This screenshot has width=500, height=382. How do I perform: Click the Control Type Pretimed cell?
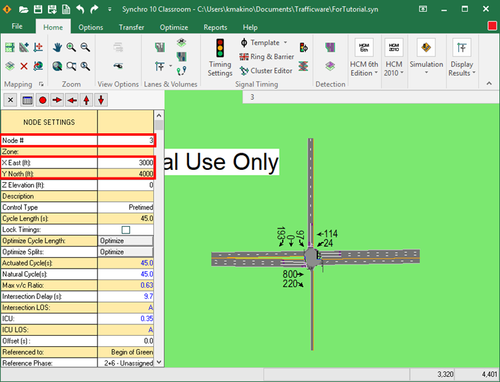(x=126, y=207)
